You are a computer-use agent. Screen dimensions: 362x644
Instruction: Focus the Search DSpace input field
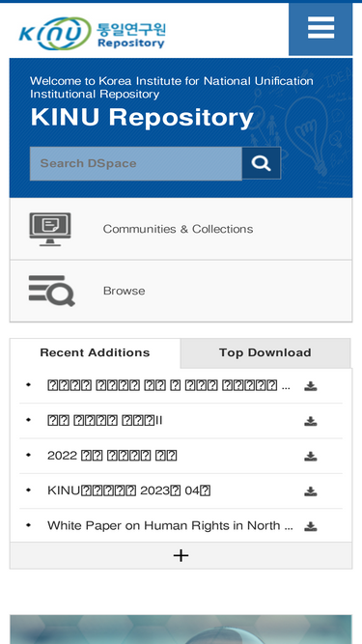[136, 163]
